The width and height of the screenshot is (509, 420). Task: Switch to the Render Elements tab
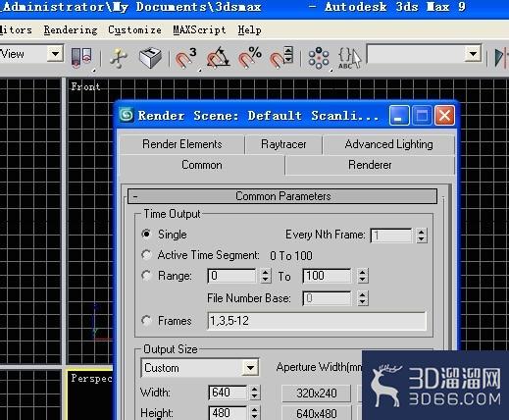pyautogui.click(x=182, y=144)
